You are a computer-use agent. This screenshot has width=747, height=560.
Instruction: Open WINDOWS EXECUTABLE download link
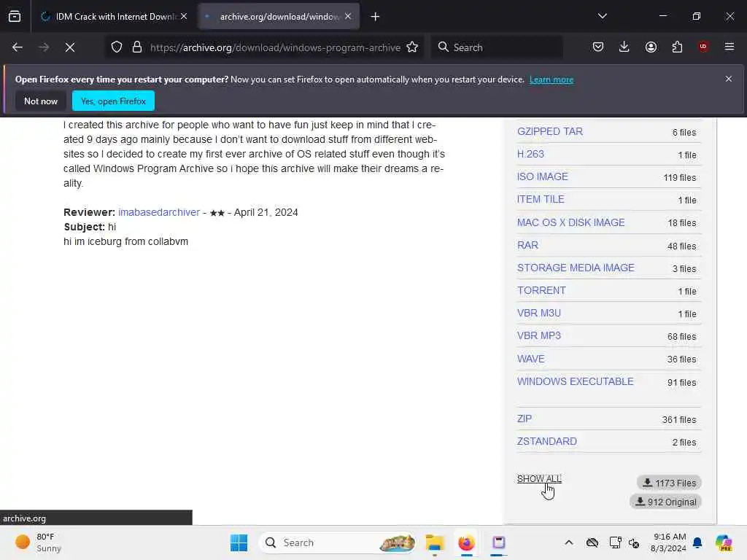click(x=575, y=381)
